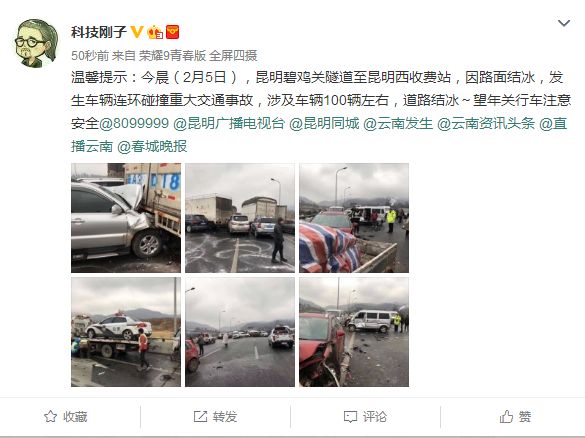Open the police car on tow truck photo
Screen dimensions: 585x438
126,332
